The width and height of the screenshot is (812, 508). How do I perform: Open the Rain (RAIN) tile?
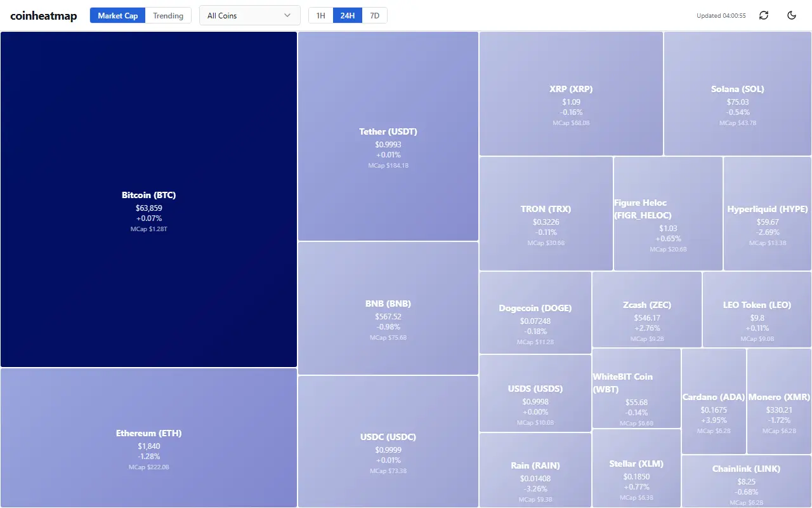(535, 470)
